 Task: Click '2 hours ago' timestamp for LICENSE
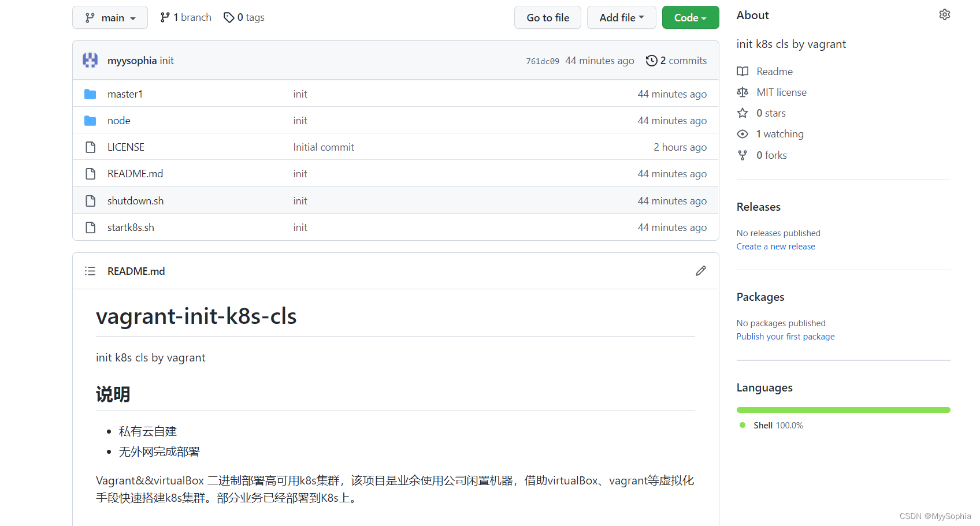click(x=680, y=147)
